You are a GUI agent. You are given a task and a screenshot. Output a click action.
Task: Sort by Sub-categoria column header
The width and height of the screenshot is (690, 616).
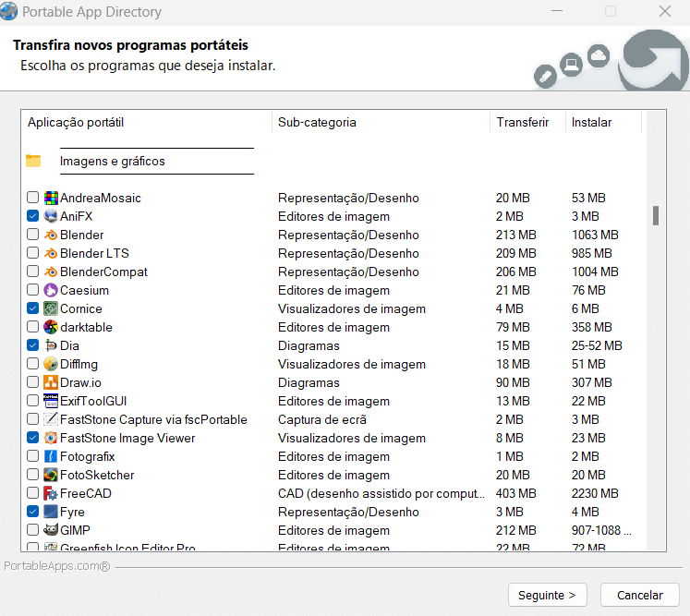[x=381, y=122]
